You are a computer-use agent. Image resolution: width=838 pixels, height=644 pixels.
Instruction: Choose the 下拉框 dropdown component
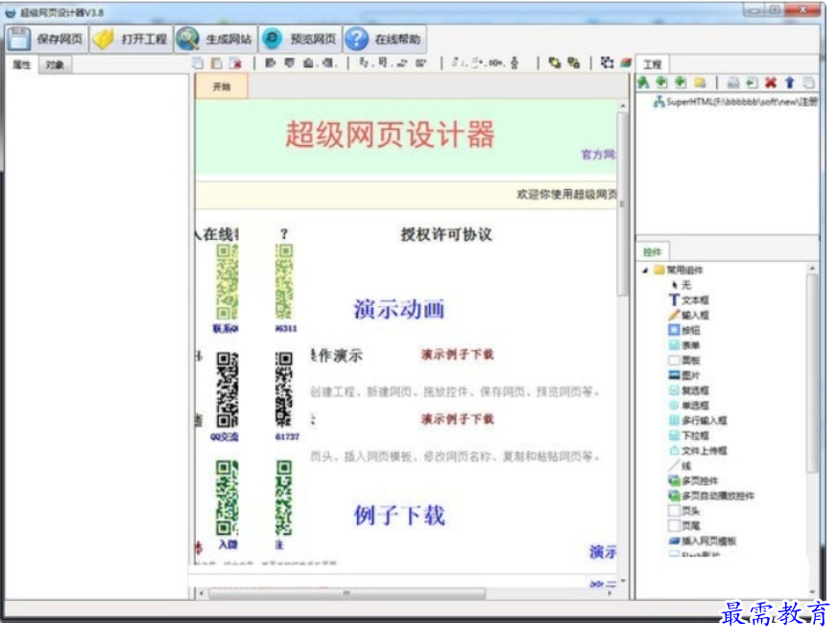coord(688,435)
